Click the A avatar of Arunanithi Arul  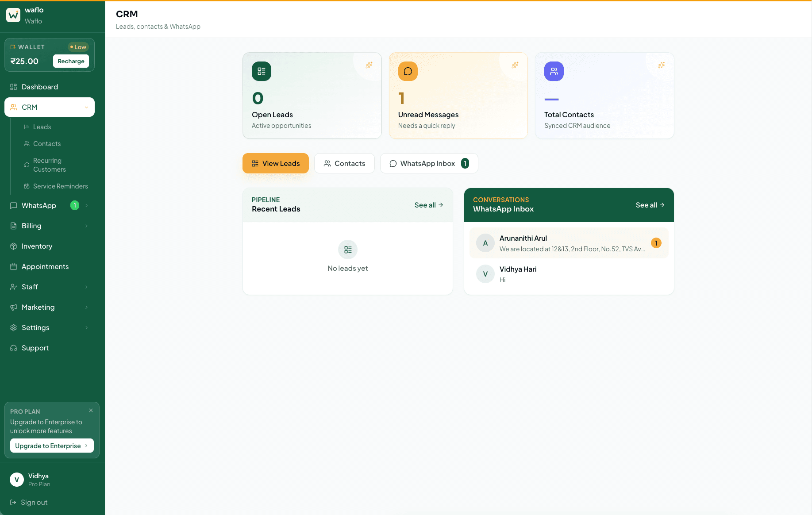coord(485,243)
